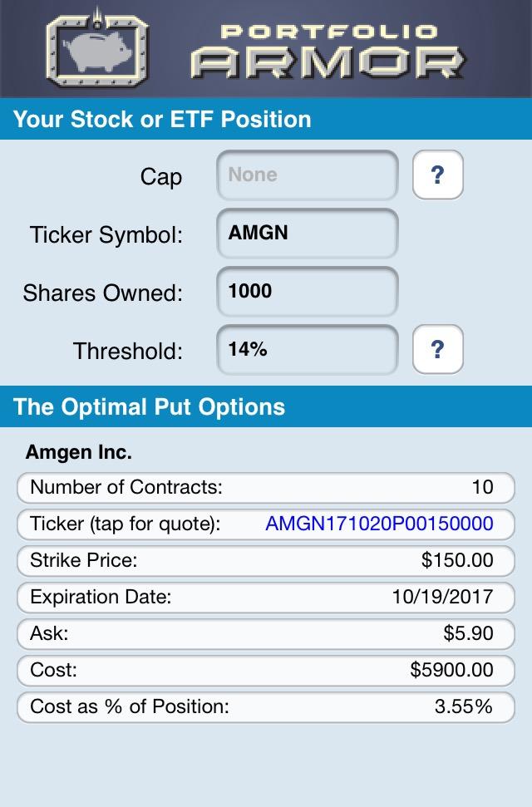Image resolution: width=532 pixels, height=807 pixels.
Task: Edit the Threshold field showing 14%
Action: (x=308, y=349)
